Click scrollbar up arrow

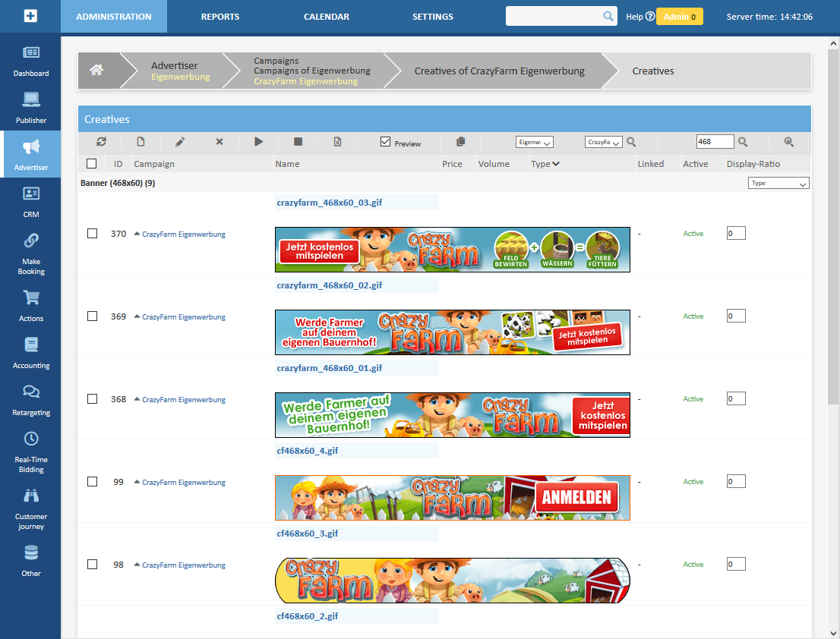[833, 43]
